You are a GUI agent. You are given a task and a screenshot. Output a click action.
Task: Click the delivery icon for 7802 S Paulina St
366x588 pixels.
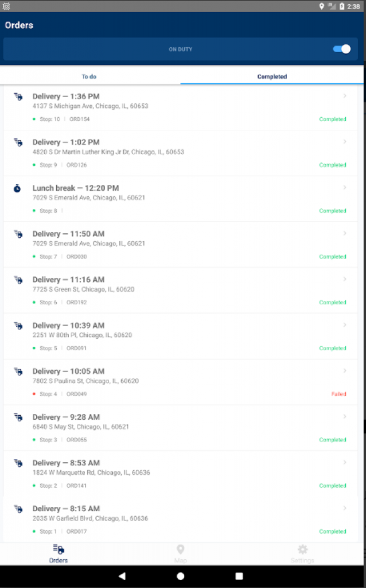pos(18,372)
